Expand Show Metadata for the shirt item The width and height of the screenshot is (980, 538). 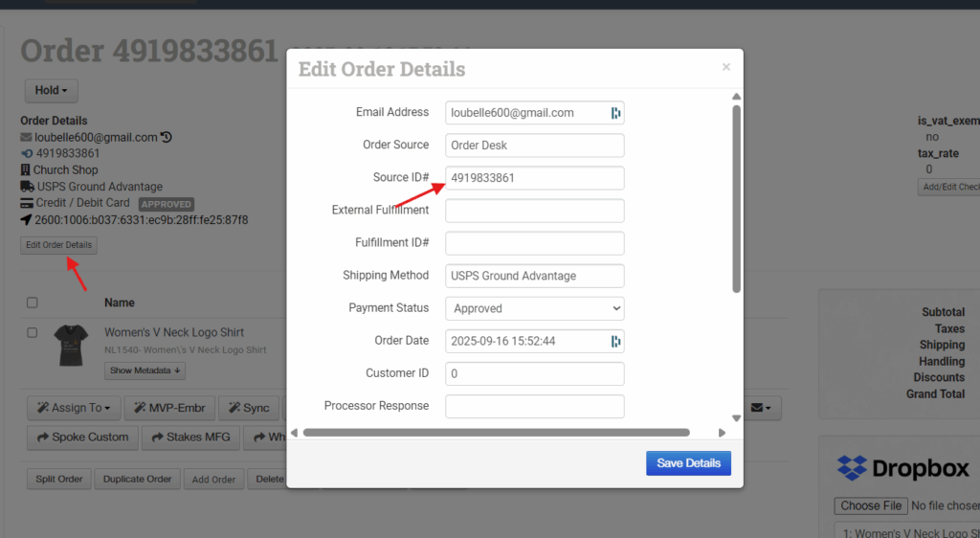pos(145,370)
